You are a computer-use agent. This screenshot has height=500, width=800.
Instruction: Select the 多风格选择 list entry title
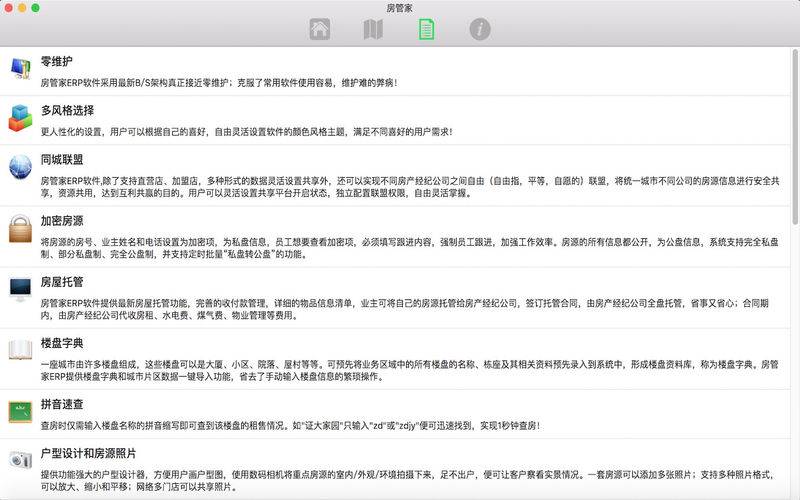(67, 111)
